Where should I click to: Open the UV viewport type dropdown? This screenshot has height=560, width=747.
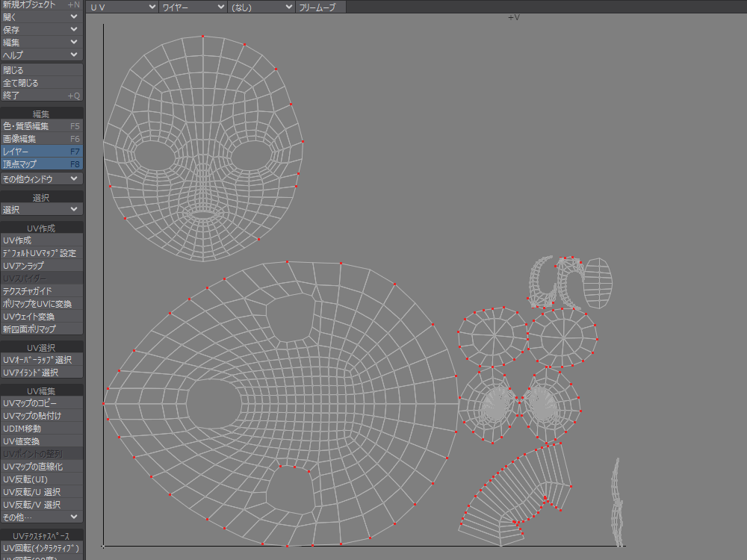click(123, 7)
